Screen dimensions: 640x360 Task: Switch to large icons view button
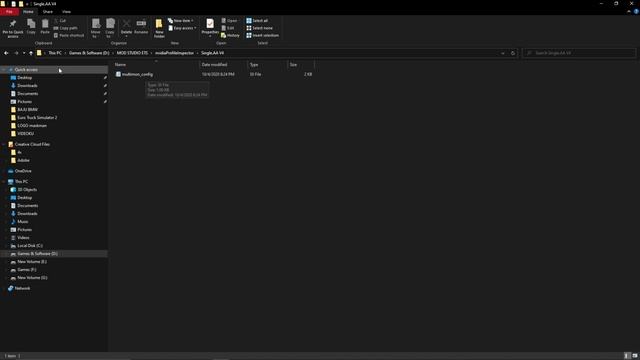pyautogui.click(x=635, y=356)
